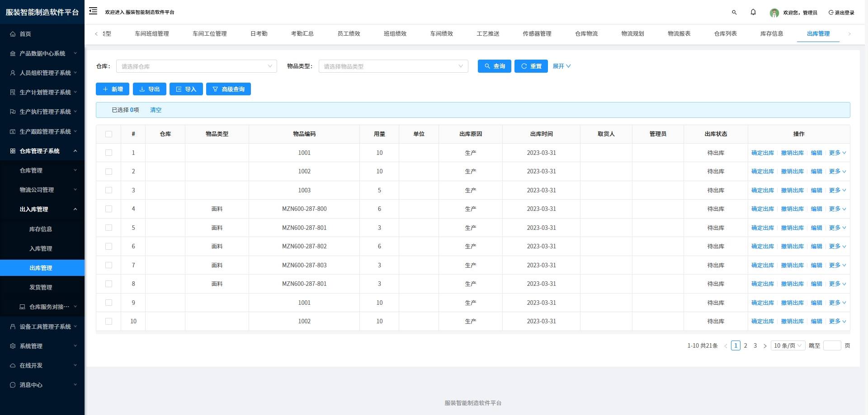The image size is (868, 415).
Task: Expand more filters with 展开
Action: 561,66
